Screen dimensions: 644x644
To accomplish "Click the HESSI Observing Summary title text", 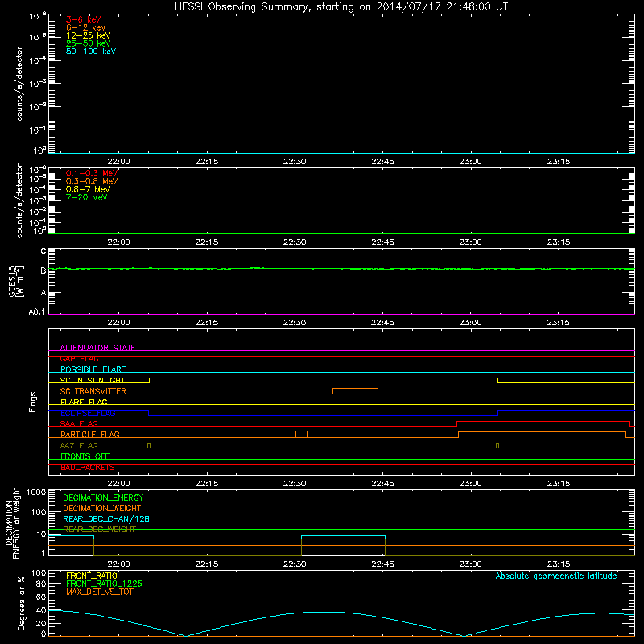I will [x=341, y=7].
